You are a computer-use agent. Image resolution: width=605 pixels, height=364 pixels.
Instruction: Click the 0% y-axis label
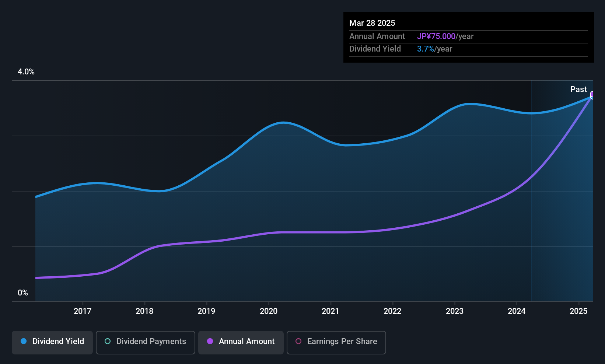[x=23, y=293]
